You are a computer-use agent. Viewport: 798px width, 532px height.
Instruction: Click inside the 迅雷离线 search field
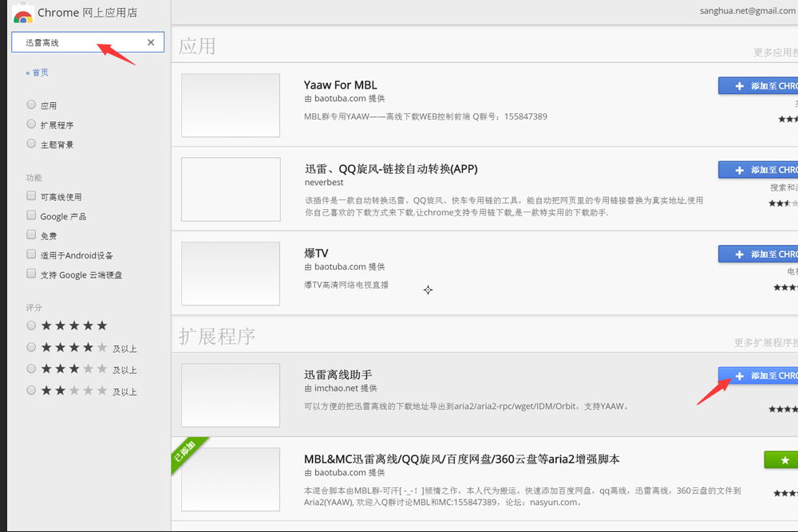(x=80, y=41)
